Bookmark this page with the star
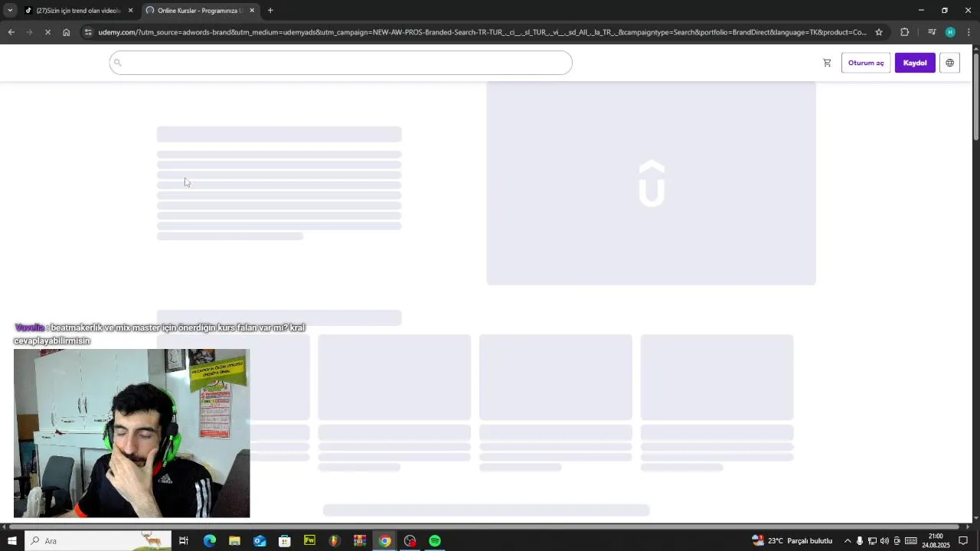Viewport: 980px width, 551px height. 879,32
